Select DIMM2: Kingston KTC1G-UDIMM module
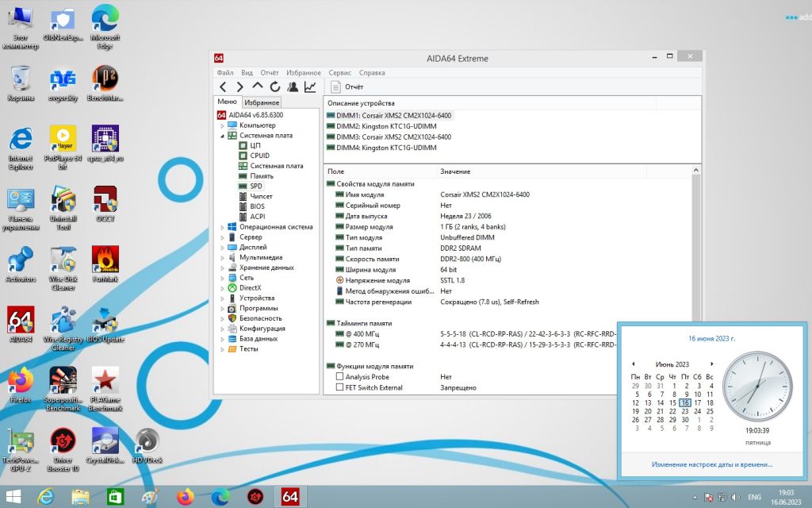Image resolution: width=812 pixels, height=508 pixels. point(386,126)
